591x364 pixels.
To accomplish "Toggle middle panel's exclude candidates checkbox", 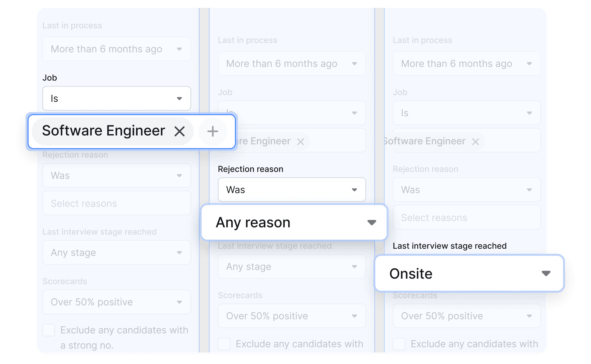I will (x=224, y=344).
